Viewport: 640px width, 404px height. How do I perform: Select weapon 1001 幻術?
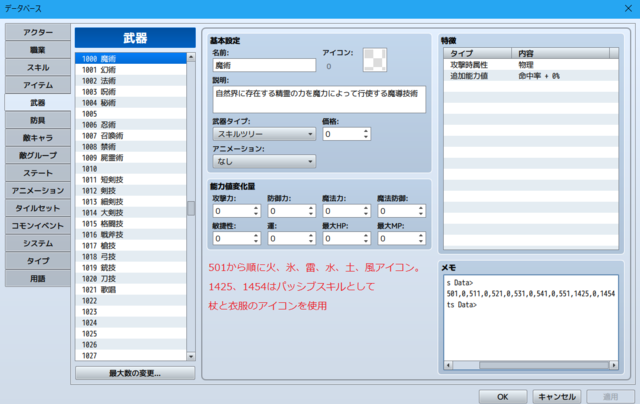131,70
